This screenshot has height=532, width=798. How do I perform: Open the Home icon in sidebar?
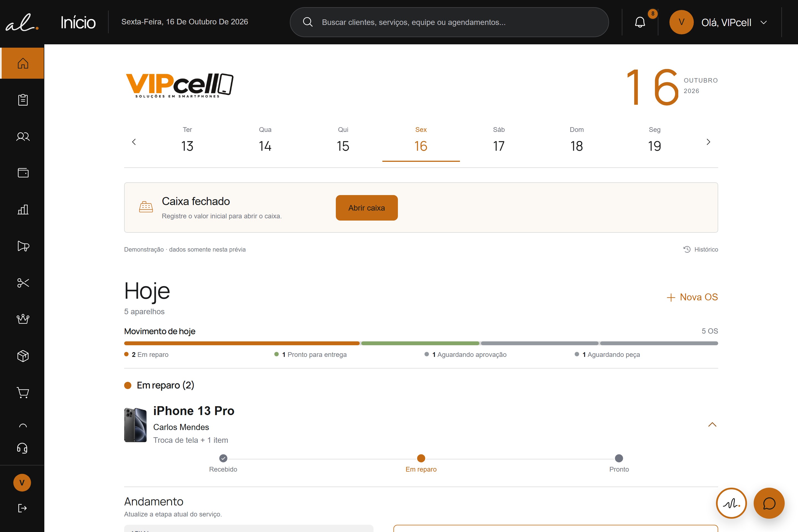click(x=23, y=63)
